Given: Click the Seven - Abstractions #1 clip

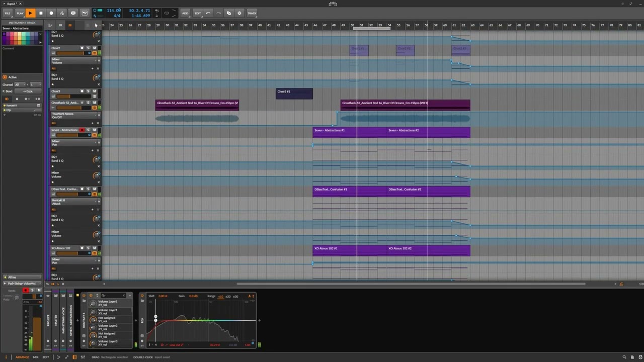Looking at the screenshot, I should click(x=350, y=133).
